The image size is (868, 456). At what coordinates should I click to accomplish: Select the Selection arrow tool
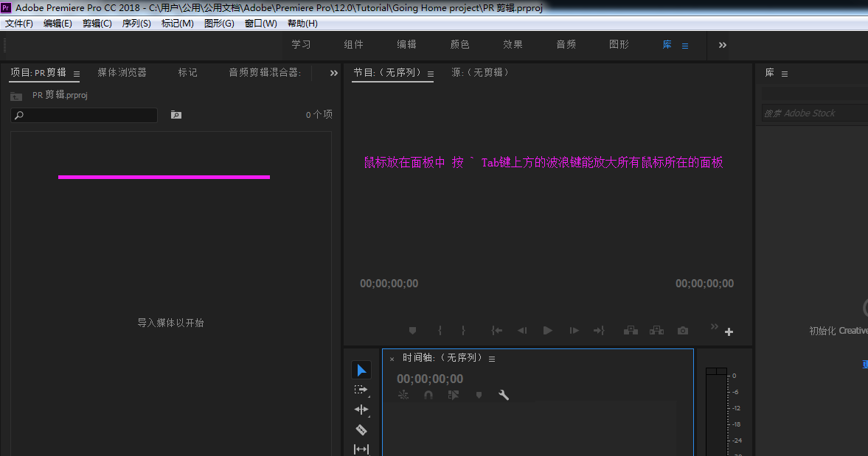tap(361, 371)
